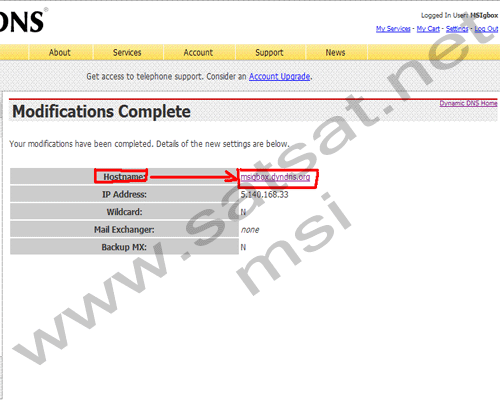Screen dimensions: 500x400
Task: Go to Dynamic DNS Home
Action: click(x=468, y=103)
